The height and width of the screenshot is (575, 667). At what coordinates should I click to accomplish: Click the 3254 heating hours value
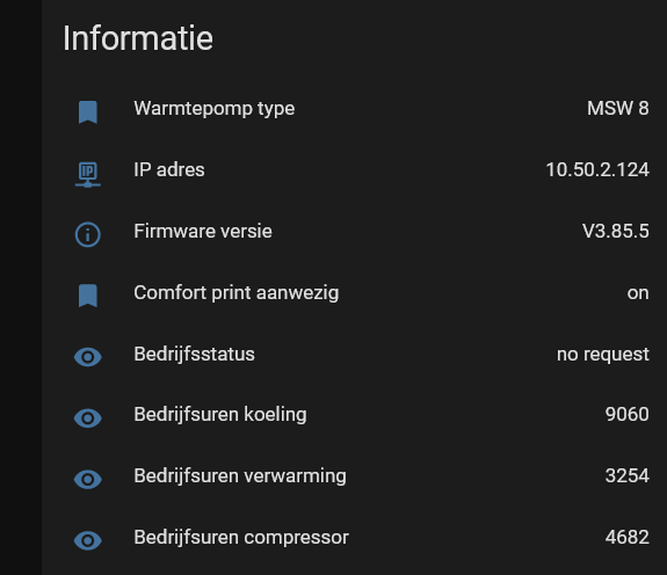[627, 475]
